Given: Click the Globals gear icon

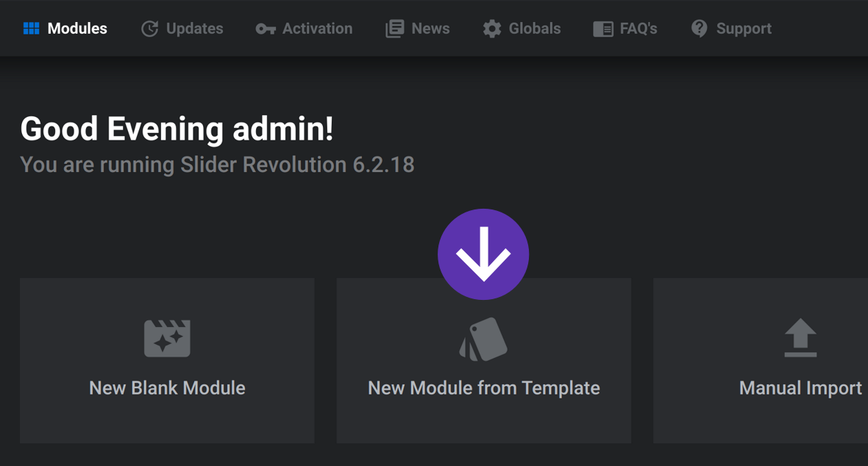Looking at the screenshot, I should [491, 28].
